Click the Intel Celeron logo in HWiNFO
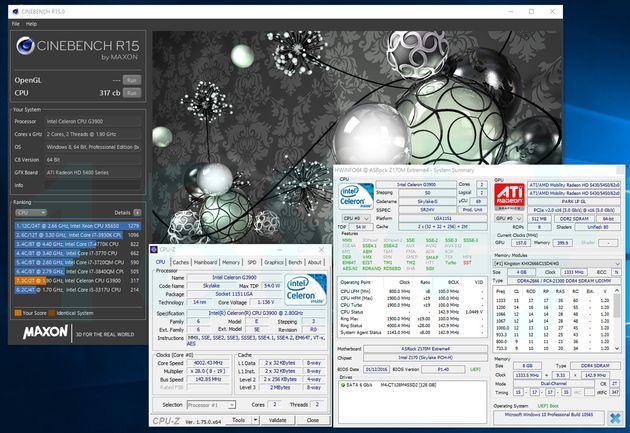 pyautogui.click(x=356, y=196)
